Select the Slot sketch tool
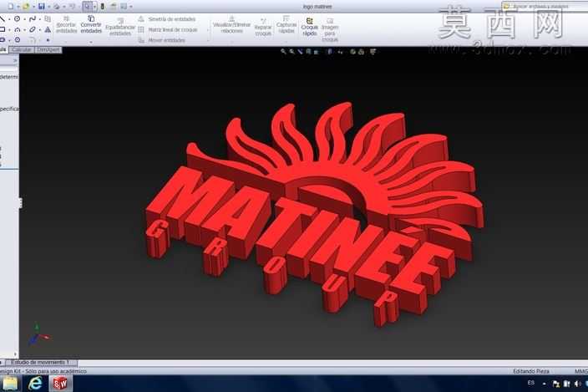The height and width of the screenshot is (392, 588). [3, 39]
